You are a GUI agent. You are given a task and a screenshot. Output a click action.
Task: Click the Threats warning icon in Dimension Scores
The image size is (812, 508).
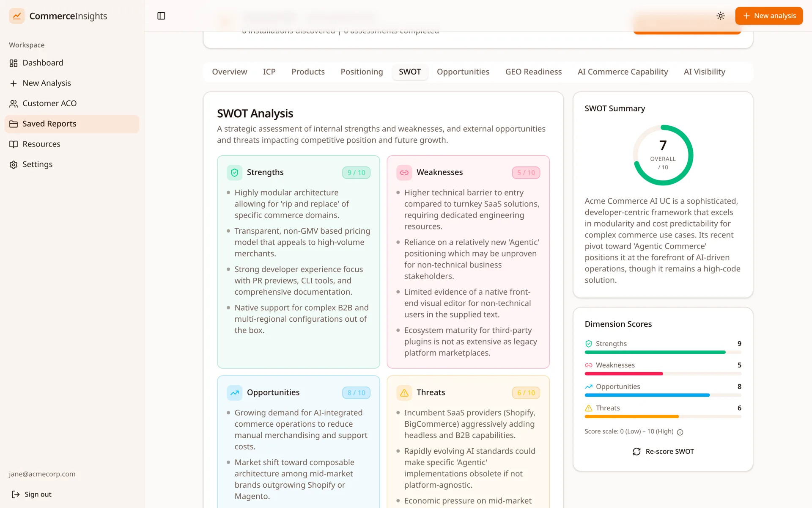(x=588, y=408)
